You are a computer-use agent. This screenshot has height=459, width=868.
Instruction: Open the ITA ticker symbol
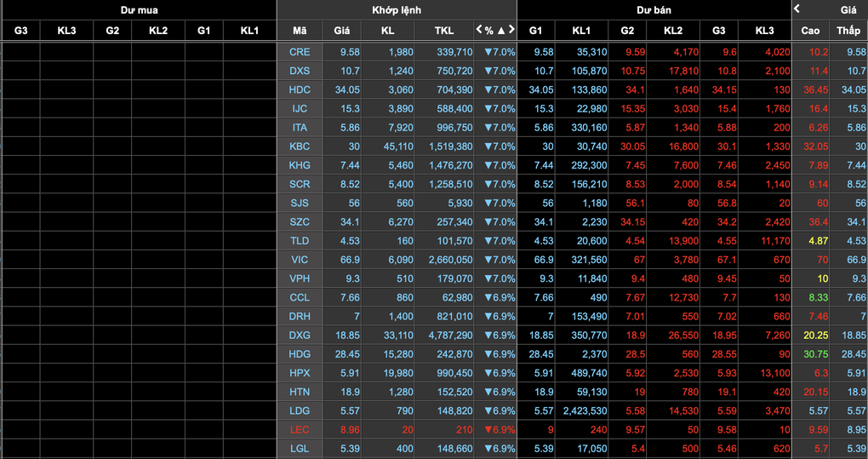[x=300, y=128]
